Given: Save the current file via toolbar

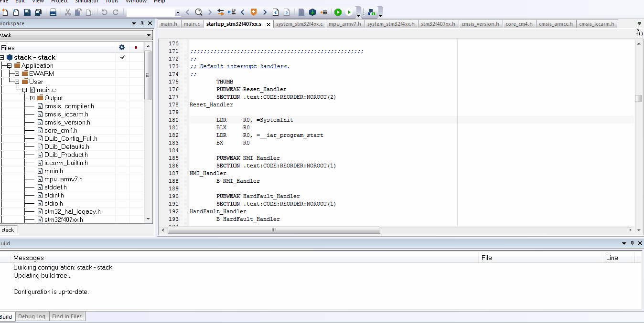Looking at the screenshot, I should (27, 12).
